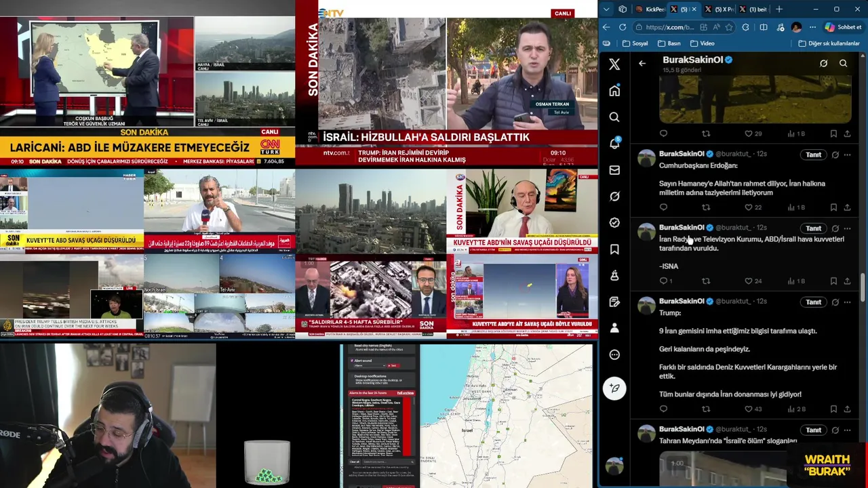The width and height of the screenshot is (868, 488).
Task: Bookmark the ISNA tweet
Action: pos(833,281)
